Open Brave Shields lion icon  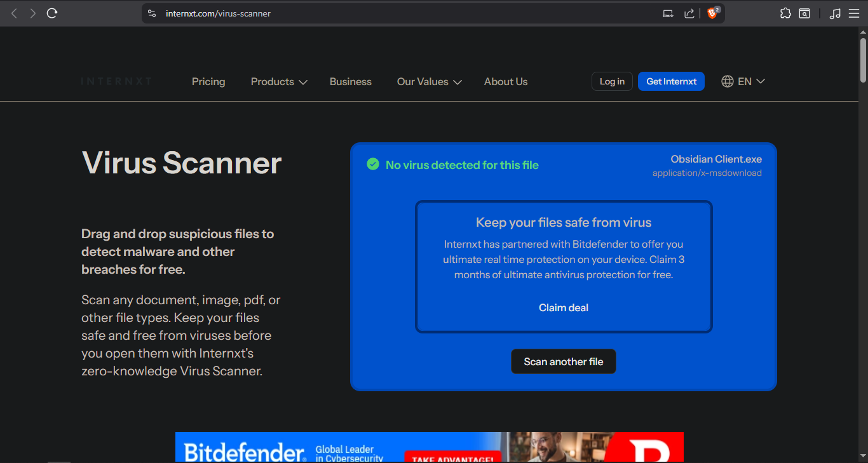713,13
